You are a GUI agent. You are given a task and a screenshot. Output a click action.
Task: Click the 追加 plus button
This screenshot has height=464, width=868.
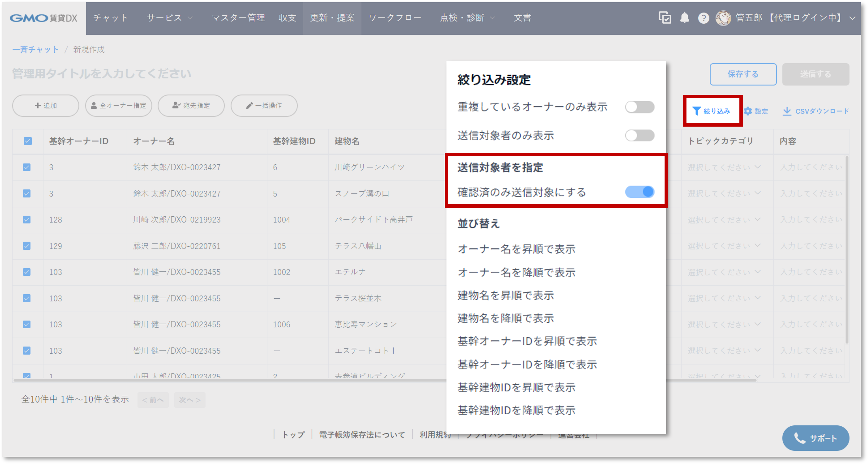pyautogui.click(x=45, y=105)
